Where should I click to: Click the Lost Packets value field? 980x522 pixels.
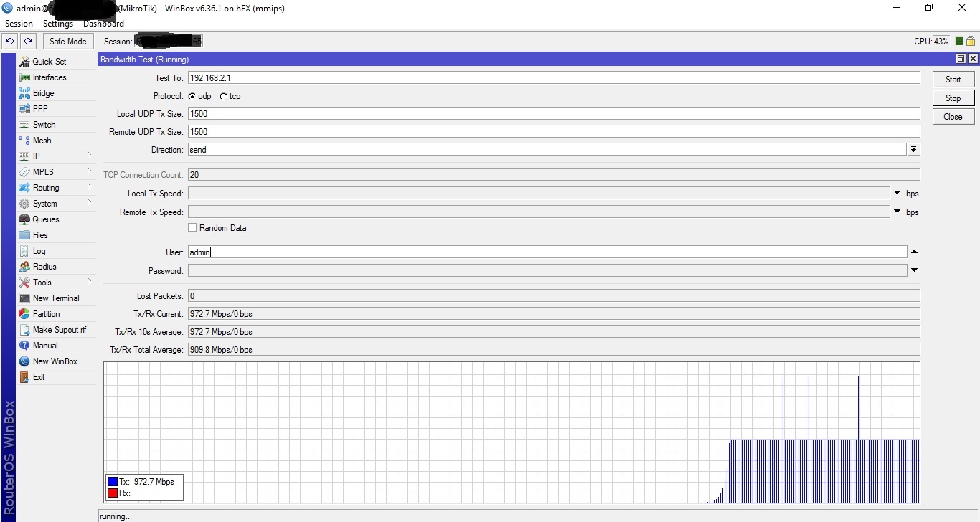554,296
